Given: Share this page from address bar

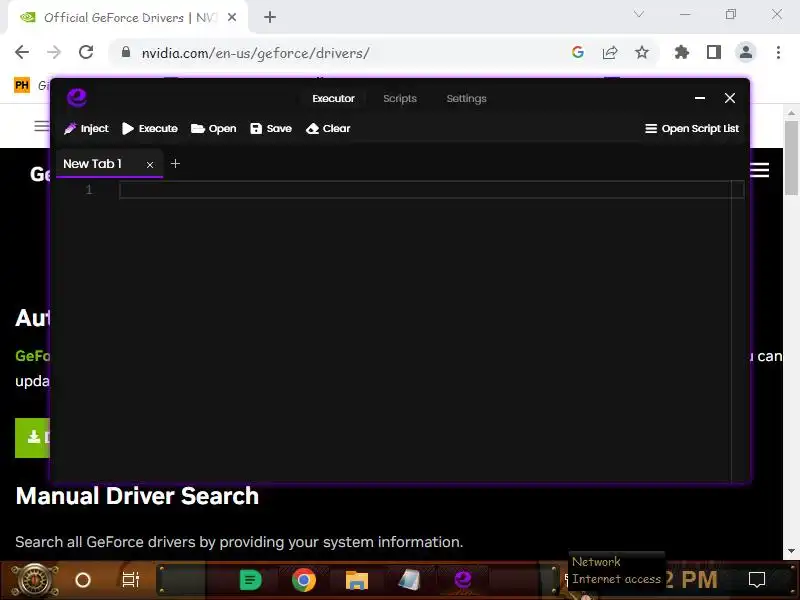Looking at the screenshot, I should [610, 52].
